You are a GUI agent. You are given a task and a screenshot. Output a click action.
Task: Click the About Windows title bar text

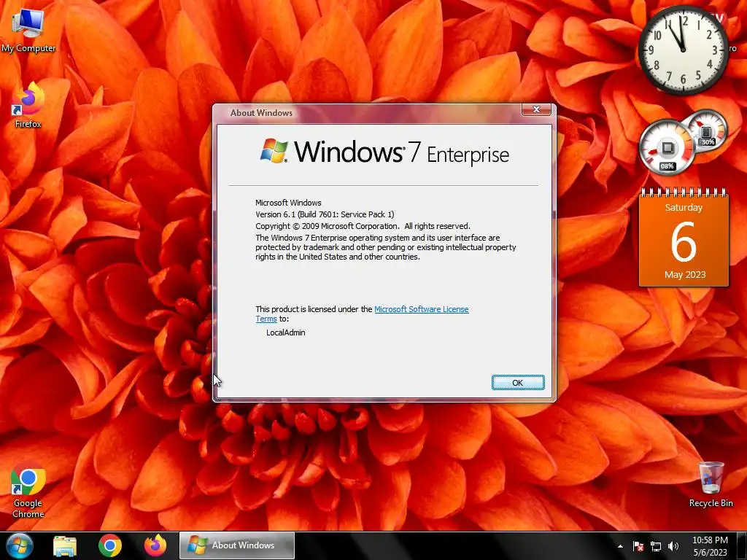(261, 113)
